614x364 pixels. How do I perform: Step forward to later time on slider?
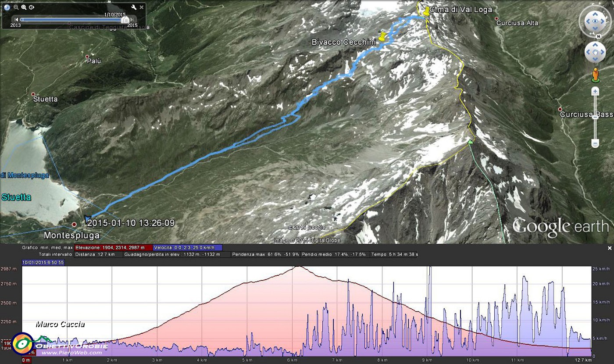click(132, 19)
